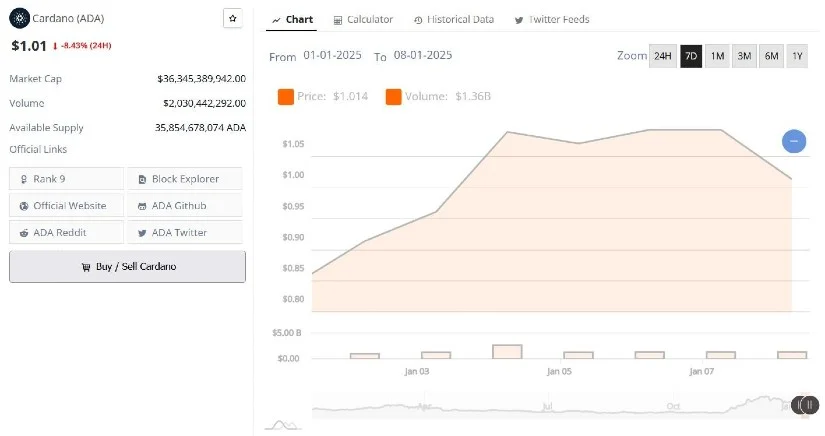This screenshot has height=436, width=825.
Task: Click the calculator icon in tab bar
Action: (x=338, y=21)
